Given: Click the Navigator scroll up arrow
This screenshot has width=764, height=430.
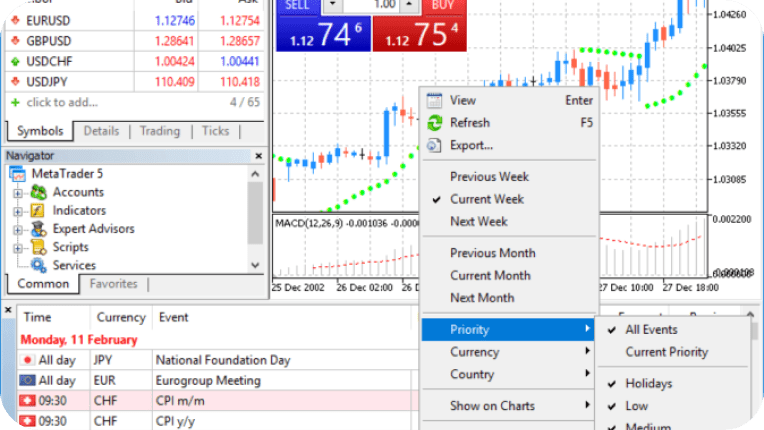Looking at the screenshot, I should tap(255, 174).
